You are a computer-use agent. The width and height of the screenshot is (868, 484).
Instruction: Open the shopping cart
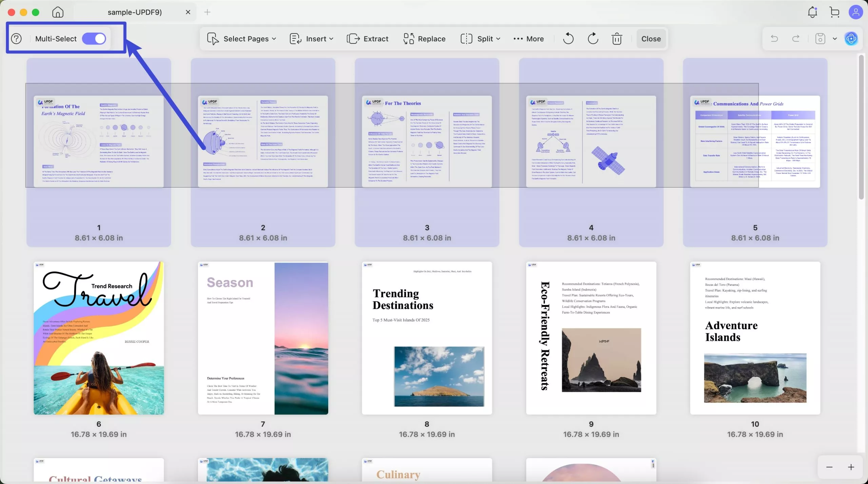tap(834, 12)
